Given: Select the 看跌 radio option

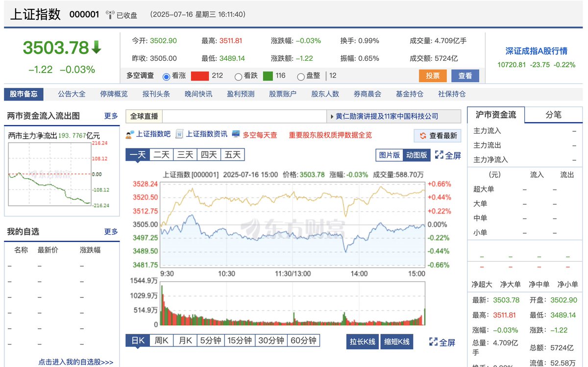Looking at the screenshot, I should pyautogui.click(x=239, y=76).
